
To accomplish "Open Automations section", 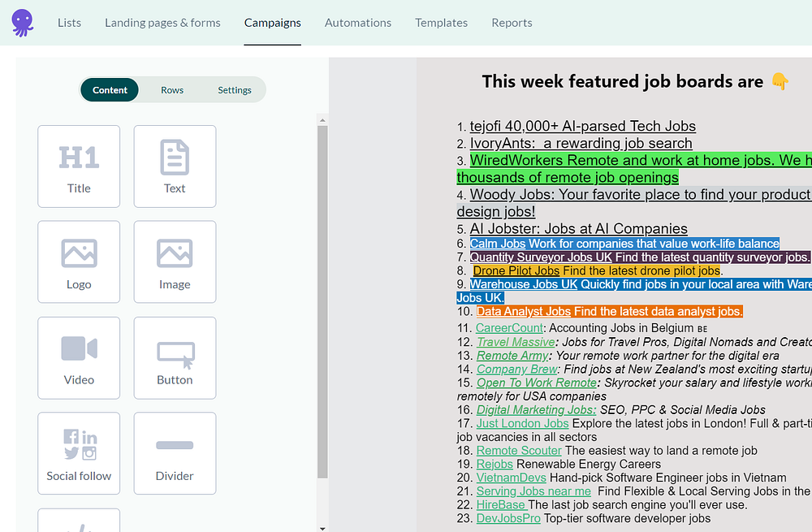I will pos(358,23).
